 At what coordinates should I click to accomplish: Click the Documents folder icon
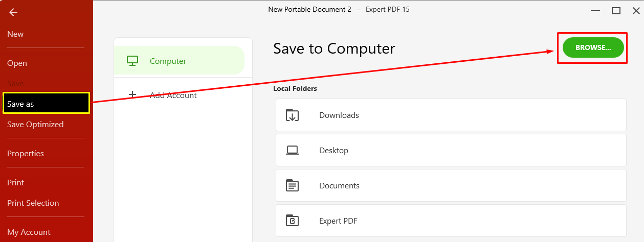[292, 185]
